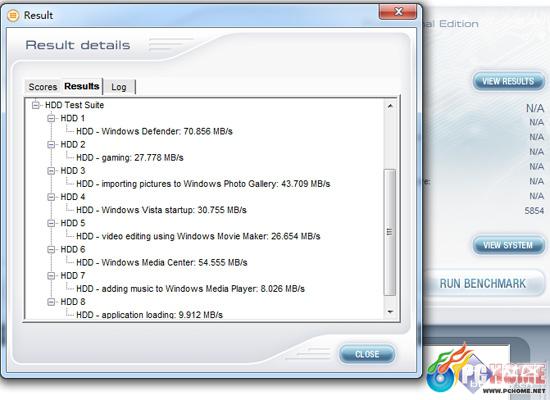The image size is (550, 400).
Task: Select importing pictures to Photo Gallery result
Action: [x=203, y=184]
